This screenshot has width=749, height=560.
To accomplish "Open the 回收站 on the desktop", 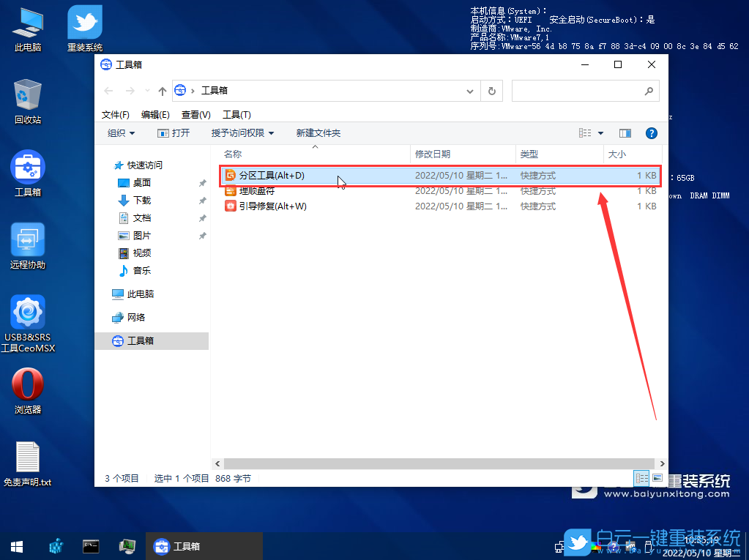I will click(x=27, y=97).
